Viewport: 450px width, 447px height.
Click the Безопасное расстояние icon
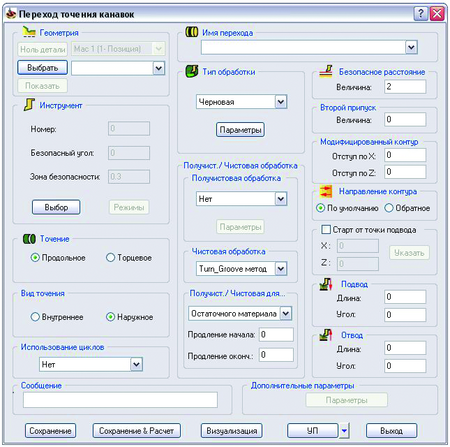pos(326,71)
